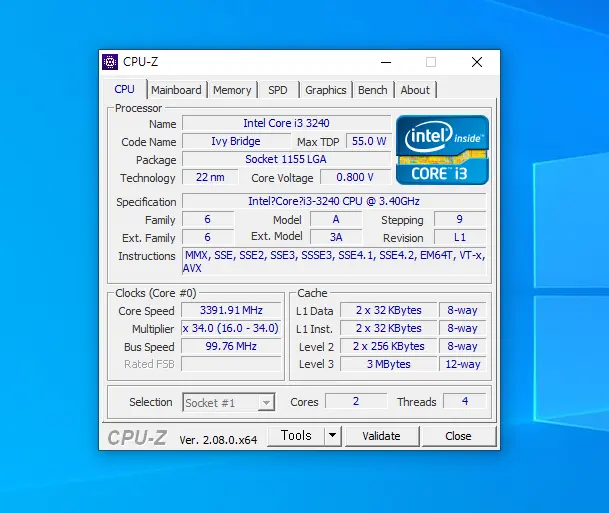This screenshot has width=609, height=513.
Task: Click the Ver. 2.08.0.x64 version text
Action: pyautogui.click(x=218, y=440)
